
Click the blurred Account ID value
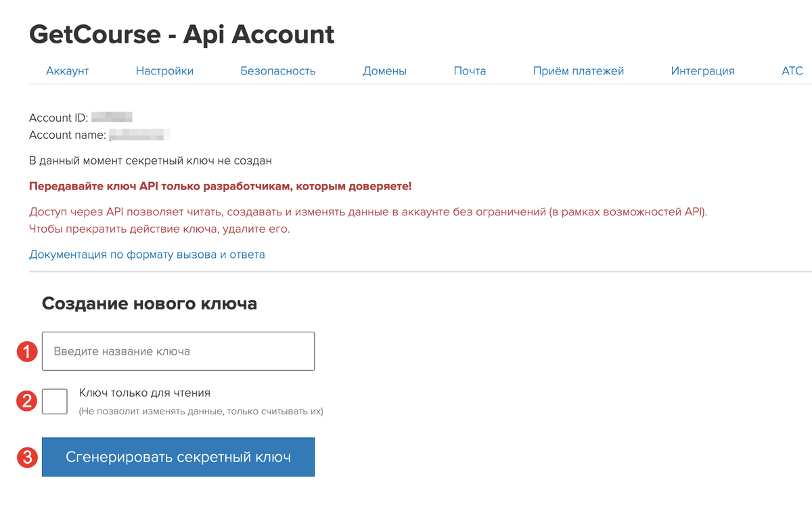tap(112, 116)
